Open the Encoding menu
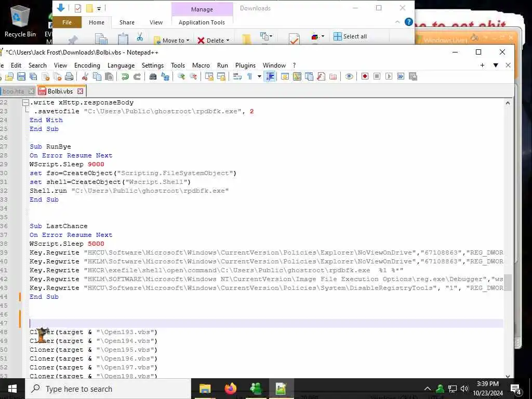532x399 pixels. pyautogui.click(x=87, y=65)
